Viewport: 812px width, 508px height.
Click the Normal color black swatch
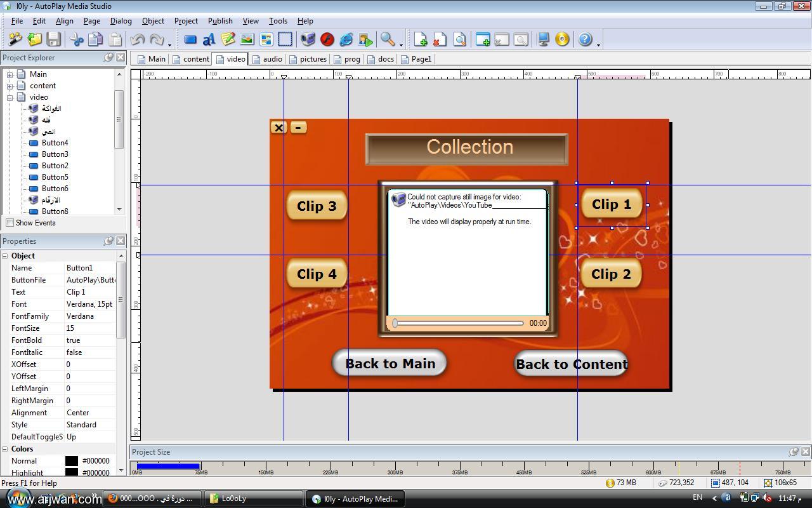[x=72, y=461]
